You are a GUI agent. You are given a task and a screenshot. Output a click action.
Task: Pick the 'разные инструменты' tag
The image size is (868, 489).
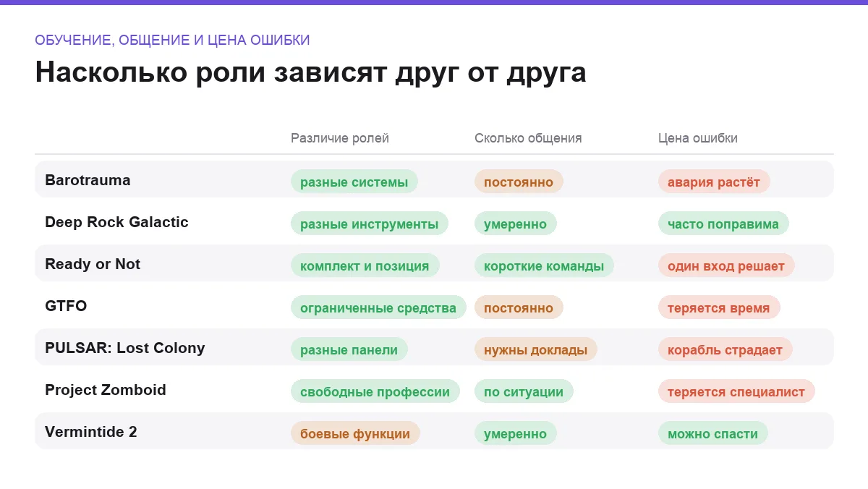[x=370, y=224]
